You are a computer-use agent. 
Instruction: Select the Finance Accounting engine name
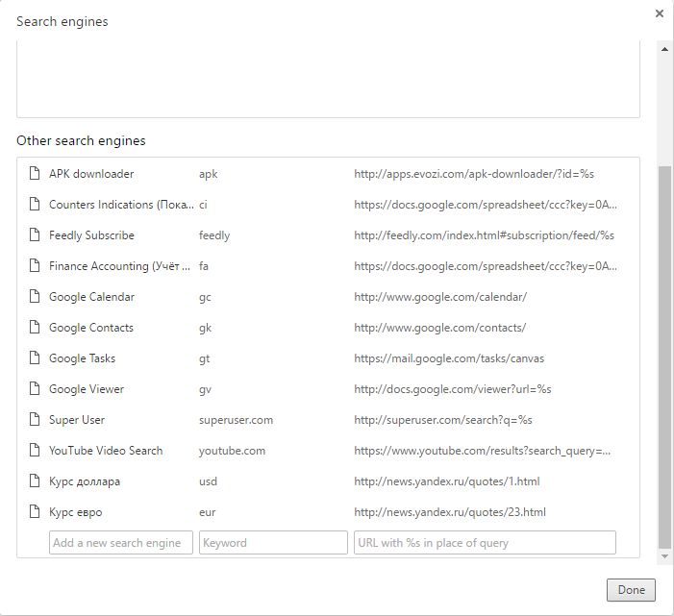(119, 266)
